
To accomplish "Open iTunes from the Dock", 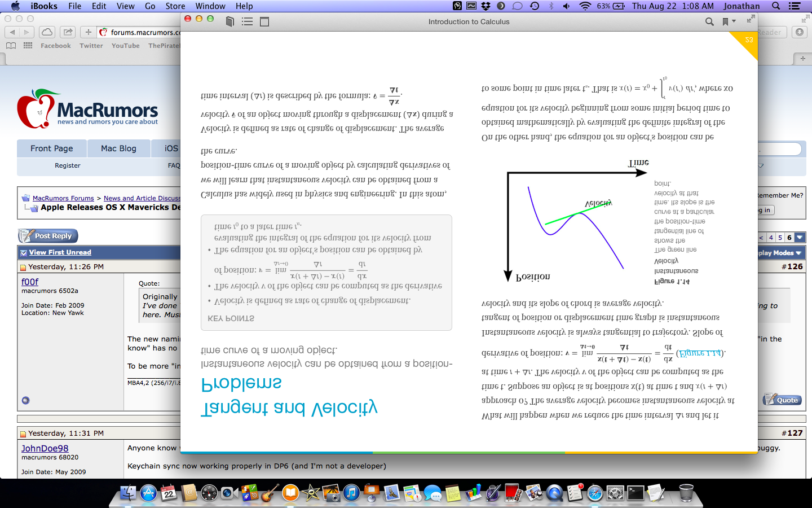I will (351, 493).
